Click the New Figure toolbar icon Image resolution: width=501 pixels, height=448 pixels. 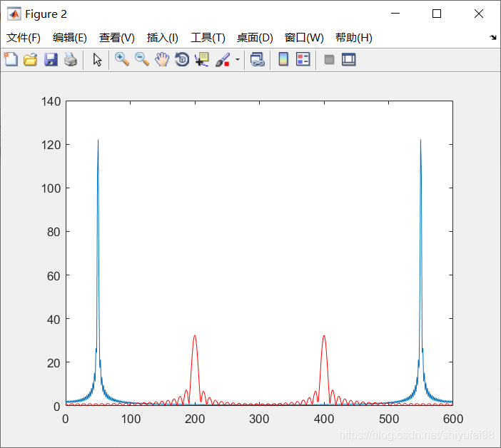point(11,59)
